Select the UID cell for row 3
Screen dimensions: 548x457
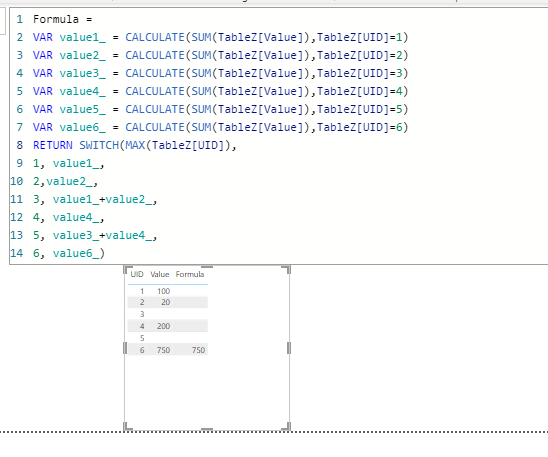tap(142, 314)
